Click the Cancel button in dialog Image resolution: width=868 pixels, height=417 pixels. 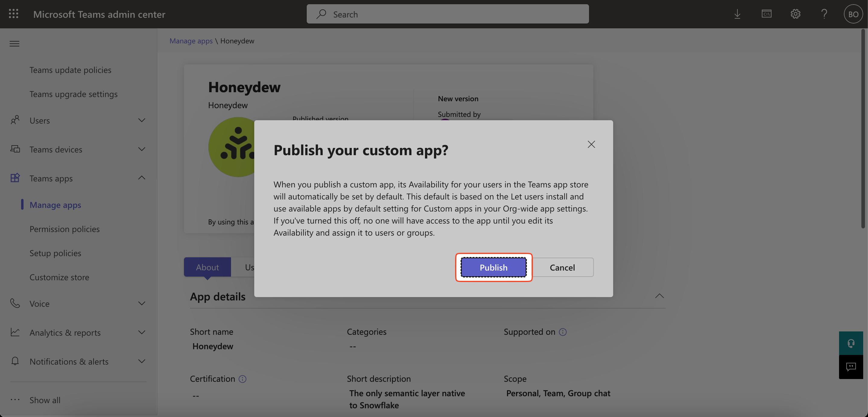(x=562, y=267)
